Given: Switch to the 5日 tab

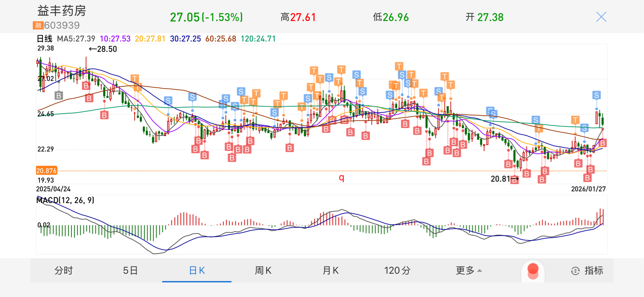Looking at the screenshot, I should (130, 270).
